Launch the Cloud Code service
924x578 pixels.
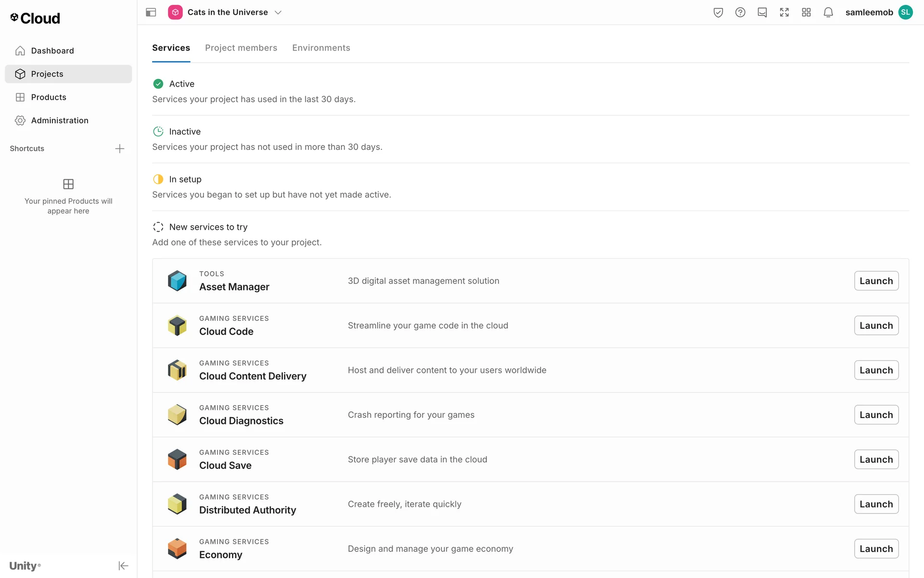click(x=876, y=326)
